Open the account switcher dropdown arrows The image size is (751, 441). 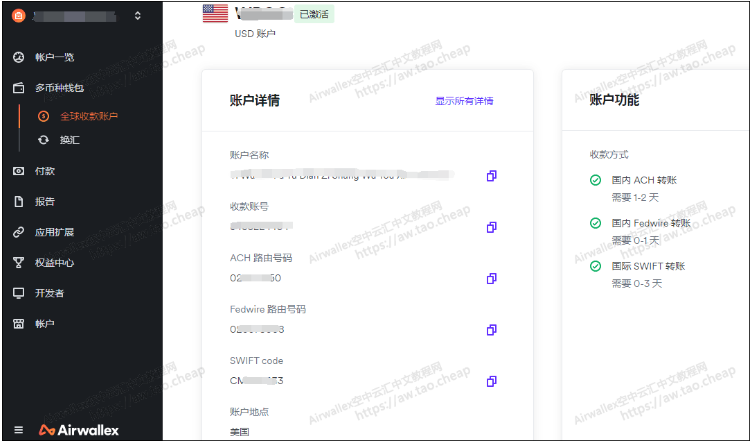click(137, 16)
